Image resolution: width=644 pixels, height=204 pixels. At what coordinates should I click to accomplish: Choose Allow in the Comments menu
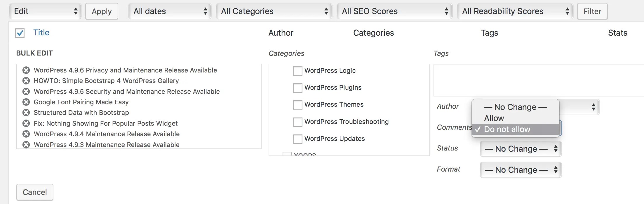[494, 118]
